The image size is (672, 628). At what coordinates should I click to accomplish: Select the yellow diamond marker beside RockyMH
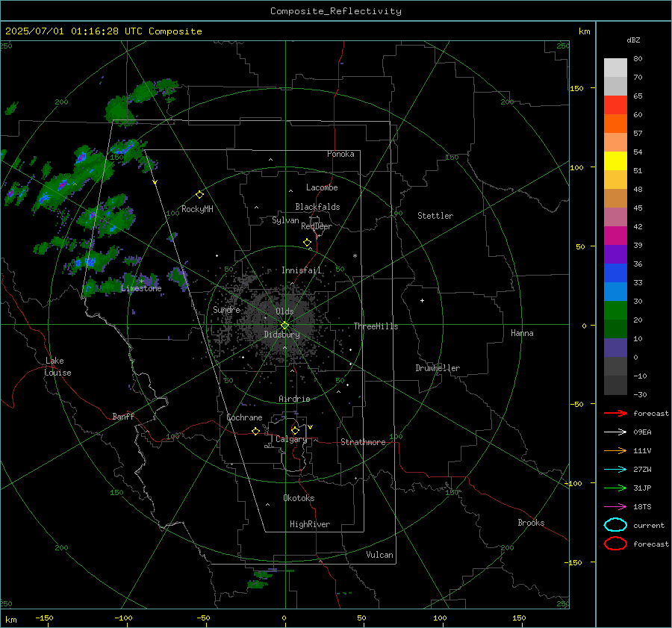pos(199,195)
